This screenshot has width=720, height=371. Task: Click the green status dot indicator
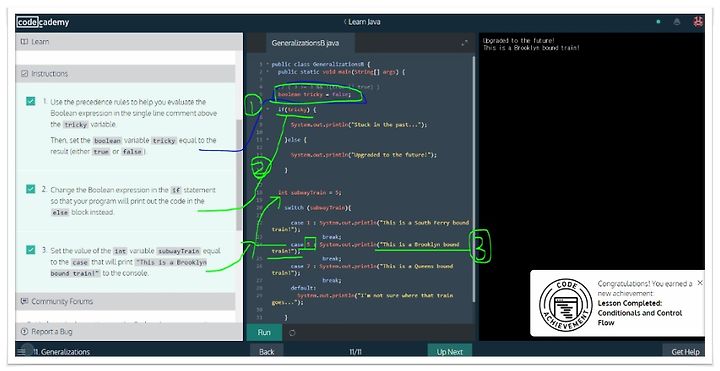[x=658, y=22]
